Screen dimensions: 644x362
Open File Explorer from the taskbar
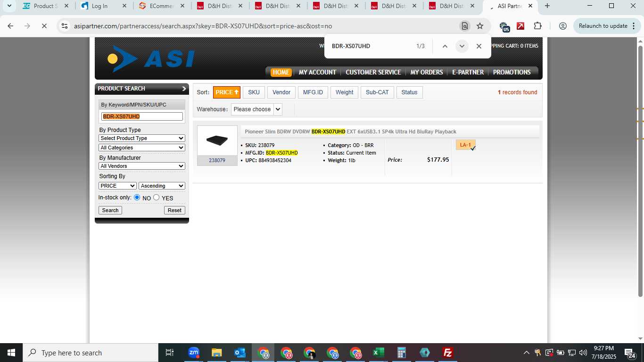[216, 353]
